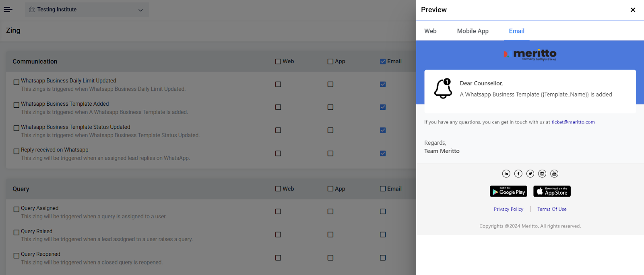Click the Facebook icon in email footer
644x275 pixels.
[x=518, y=174]
